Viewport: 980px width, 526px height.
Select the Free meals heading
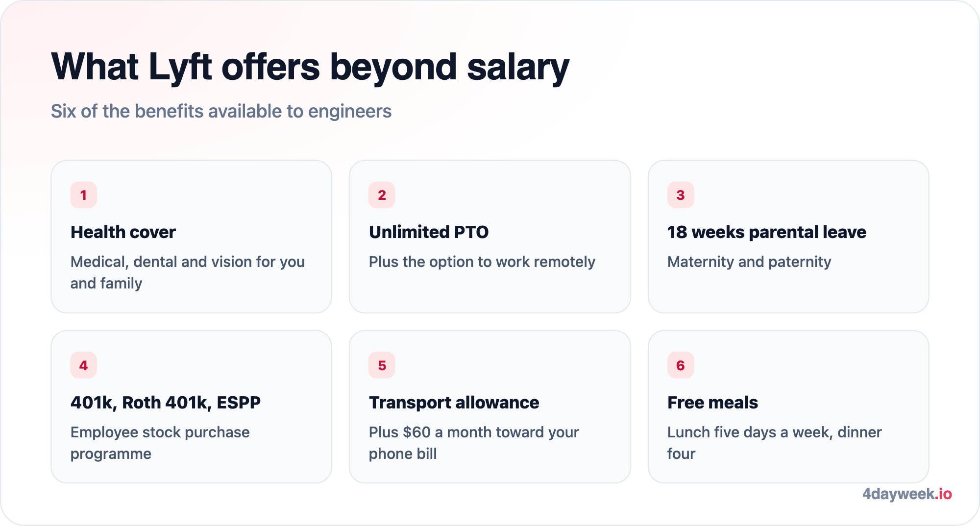712,403
